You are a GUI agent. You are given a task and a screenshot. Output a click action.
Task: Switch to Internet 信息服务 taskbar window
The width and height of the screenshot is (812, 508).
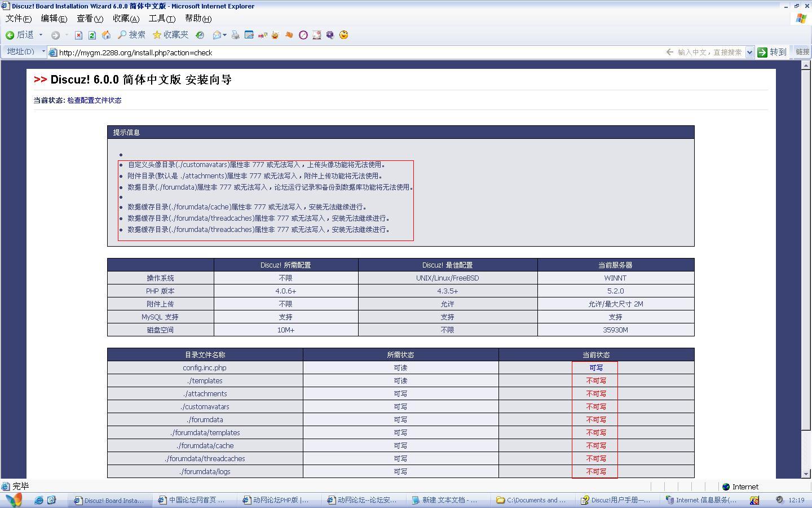pos(703,500)
